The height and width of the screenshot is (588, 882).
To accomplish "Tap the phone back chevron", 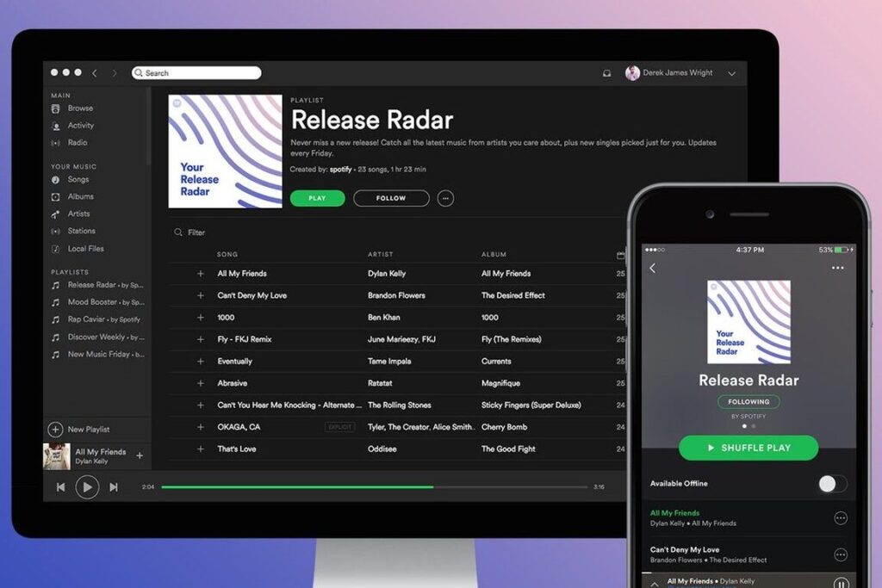I will click(653, 268).
